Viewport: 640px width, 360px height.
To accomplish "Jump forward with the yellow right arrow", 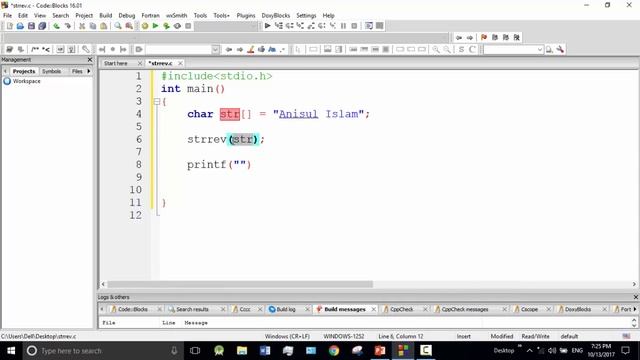I will 240,49.
